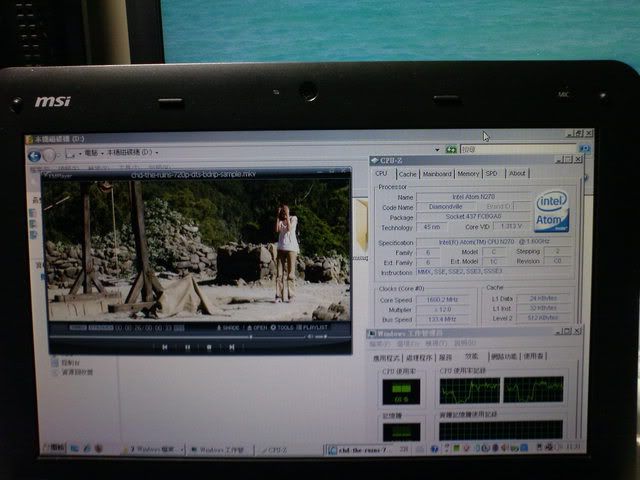Click the first CPU usage history graph

470,390
